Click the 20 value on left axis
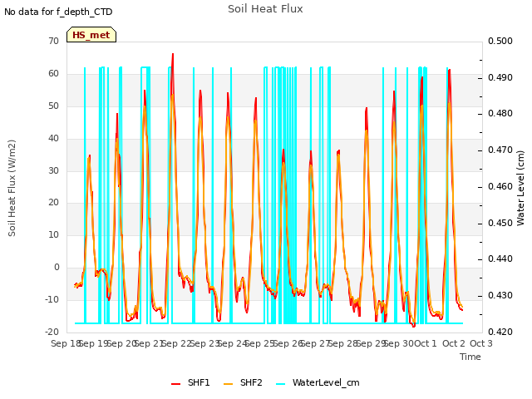 (53, 203)
